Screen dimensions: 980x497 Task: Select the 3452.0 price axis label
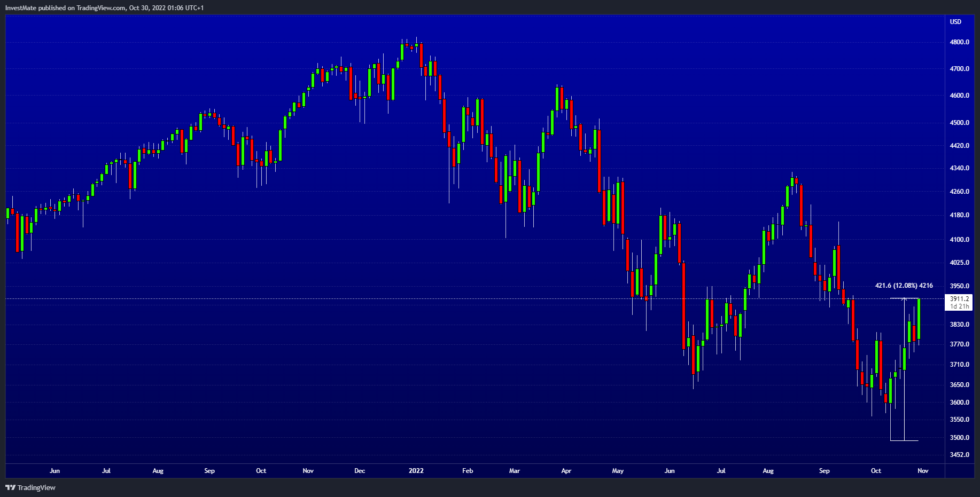click(x=960, y=455)
